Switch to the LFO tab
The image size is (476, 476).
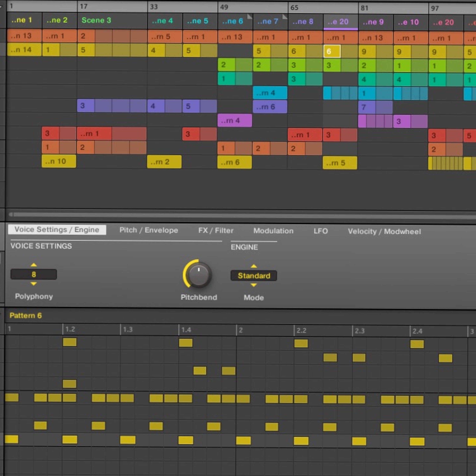pyautogui.click(x=321, y=231)
